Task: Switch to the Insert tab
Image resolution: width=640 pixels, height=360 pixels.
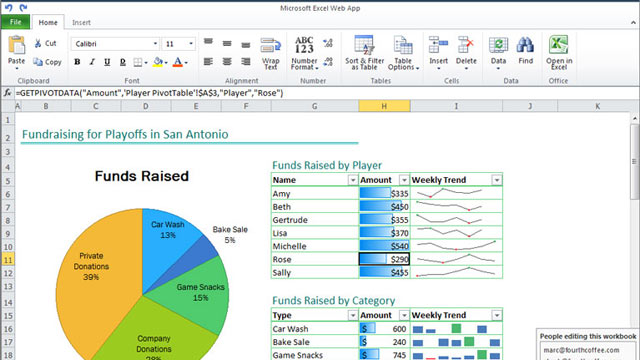Action: click(81, 22)
